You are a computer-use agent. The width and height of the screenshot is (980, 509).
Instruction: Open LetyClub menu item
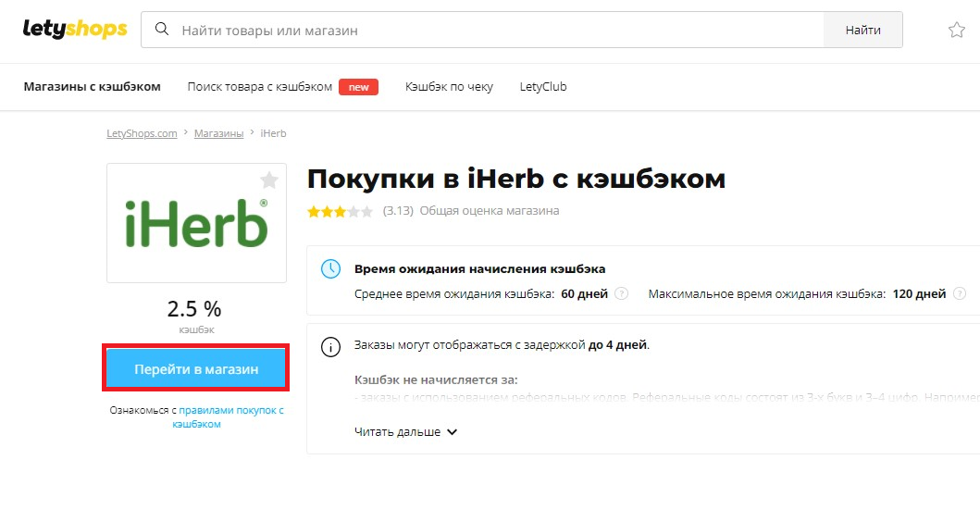tap(543, 87)
